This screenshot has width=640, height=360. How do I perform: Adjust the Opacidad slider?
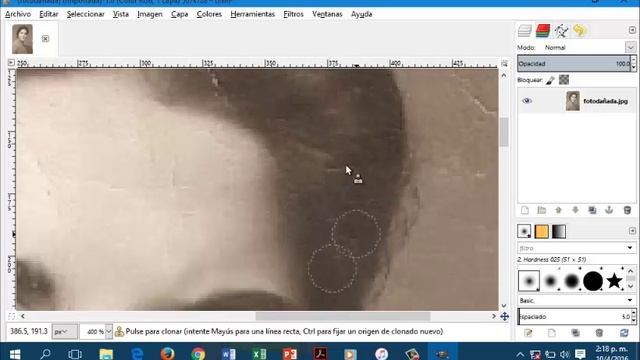tap(574, 64)
